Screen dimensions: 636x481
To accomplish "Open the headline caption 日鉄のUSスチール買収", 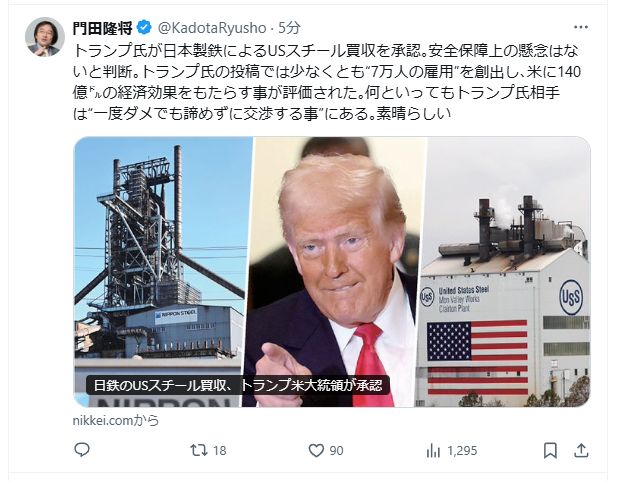I will click(x=238, y=385).
